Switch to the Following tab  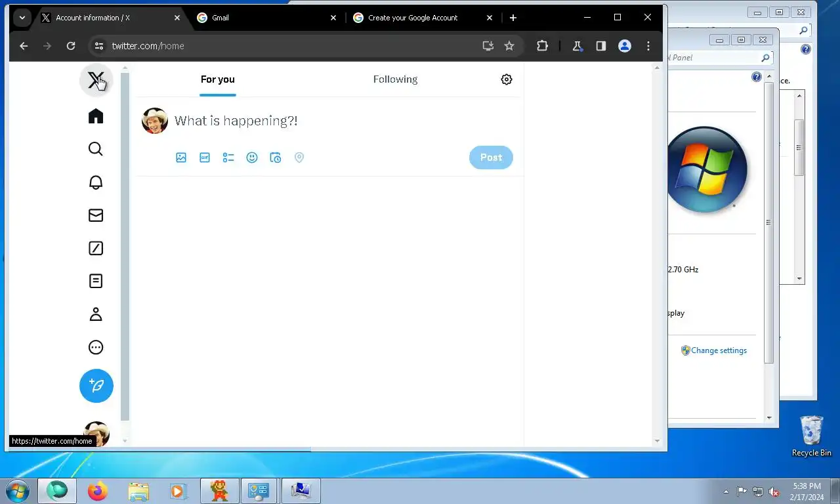coord(395,79)
